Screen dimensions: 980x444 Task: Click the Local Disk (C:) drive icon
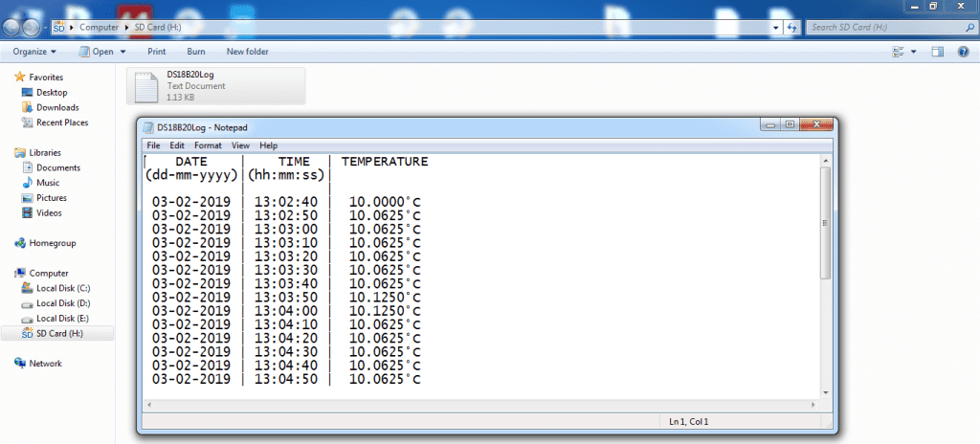click(27, 288)
